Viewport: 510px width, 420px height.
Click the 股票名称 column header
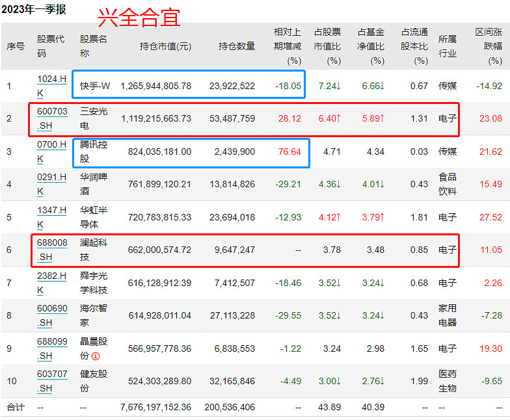[x=94, y=46]
